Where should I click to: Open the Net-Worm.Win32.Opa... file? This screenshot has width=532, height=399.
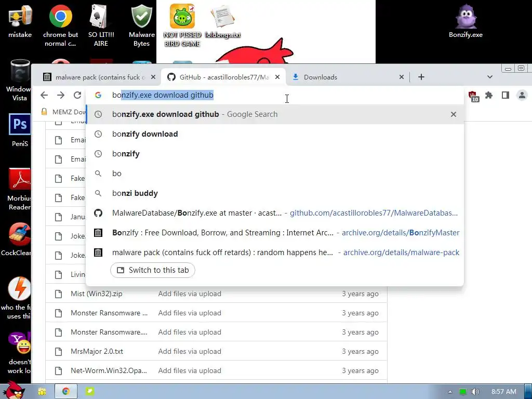click(x=109, y=370)
